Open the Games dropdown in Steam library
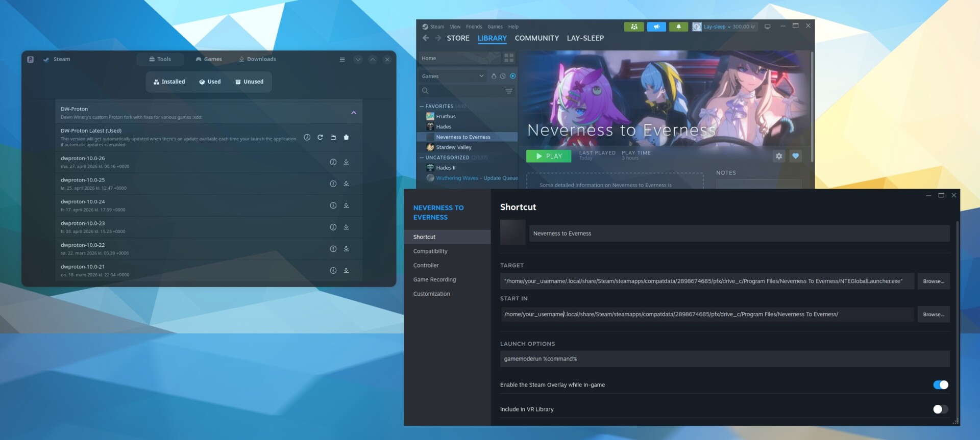 pyautogui.click(x=453, y=76)
